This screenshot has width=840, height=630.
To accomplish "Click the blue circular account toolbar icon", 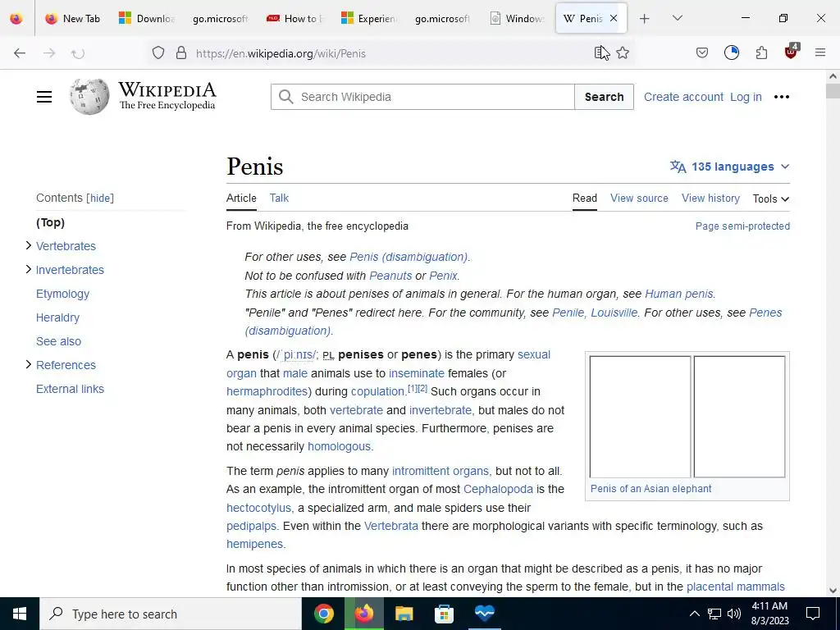I will coord(731,52).
